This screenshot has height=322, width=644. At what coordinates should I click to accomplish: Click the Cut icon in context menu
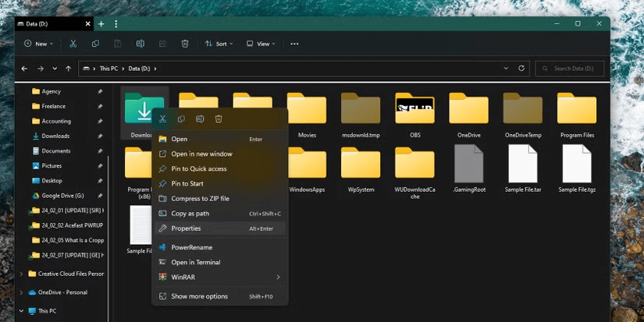[162, 119]
